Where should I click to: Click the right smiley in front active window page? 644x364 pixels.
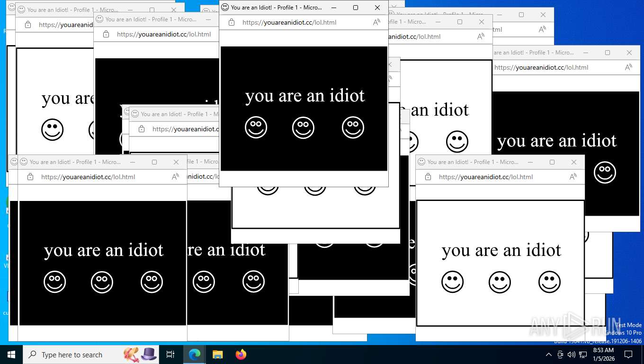pyautogui.click(x=353, y=127)
